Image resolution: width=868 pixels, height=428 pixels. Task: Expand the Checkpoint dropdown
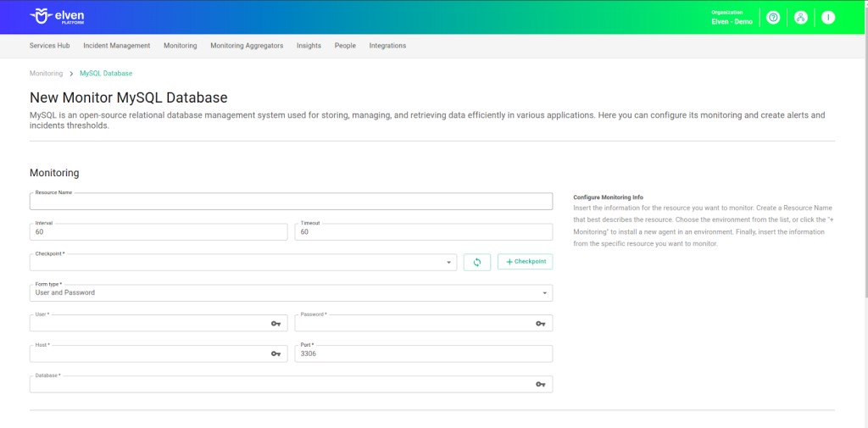(x=448, y=263)
